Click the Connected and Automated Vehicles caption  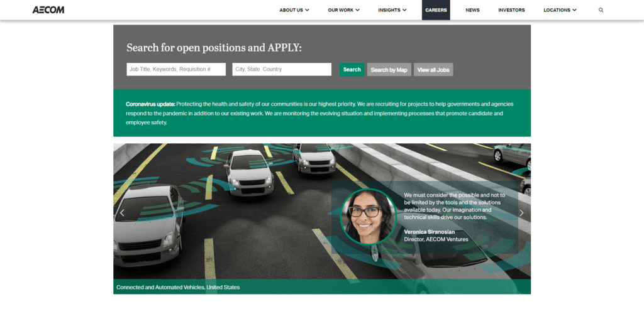(x=178, y=288)
